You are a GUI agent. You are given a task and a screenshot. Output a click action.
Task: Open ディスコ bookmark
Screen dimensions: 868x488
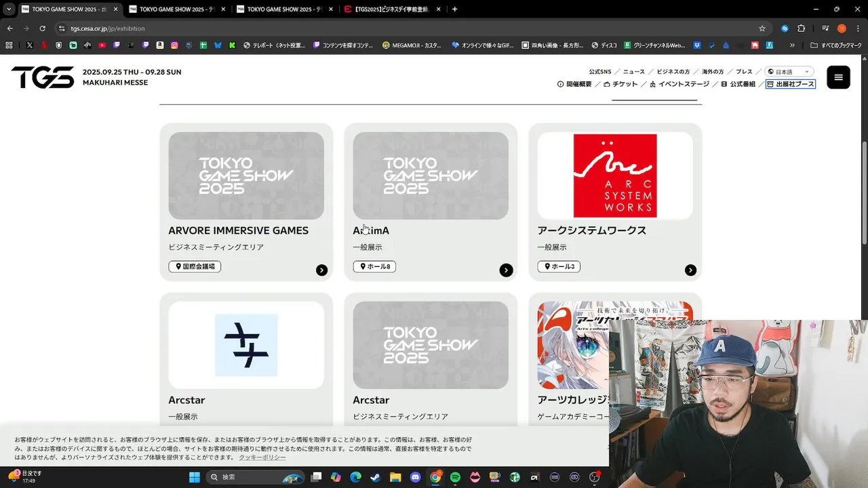[604, 45]
